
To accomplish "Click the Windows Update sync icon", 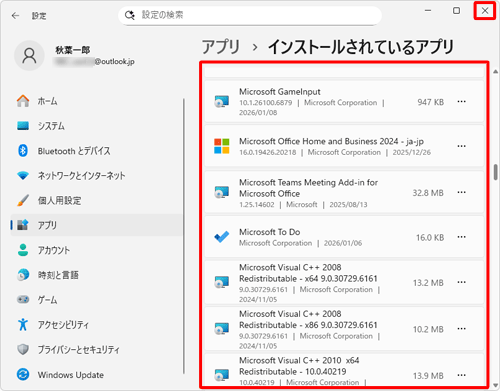I will click(23, 374).
